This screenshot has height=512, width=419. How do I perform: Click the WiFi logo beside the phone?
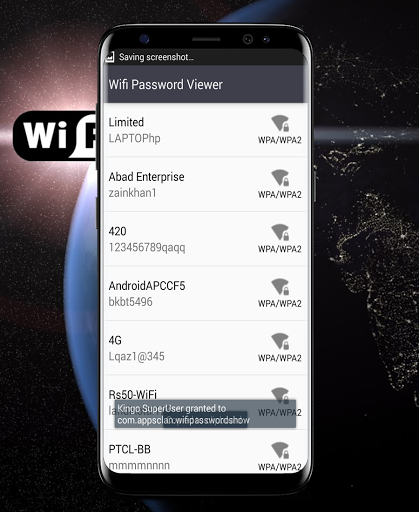pos(56,135)
